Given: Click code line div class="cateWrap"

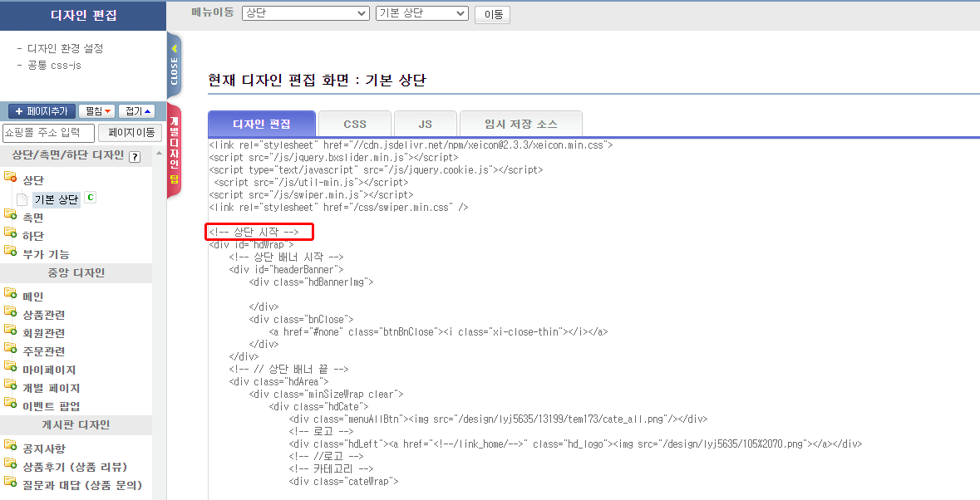Looking at the screenshot, I should click(x=344, y=481).
